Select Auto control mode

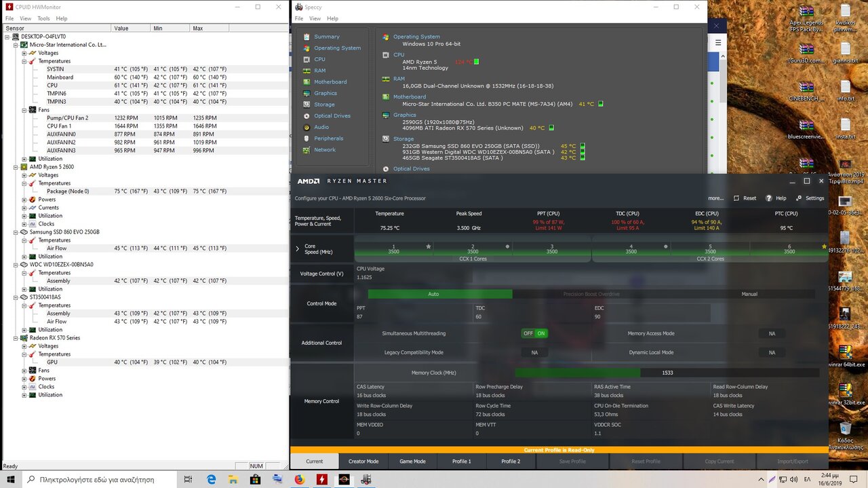tap(433, 294)
